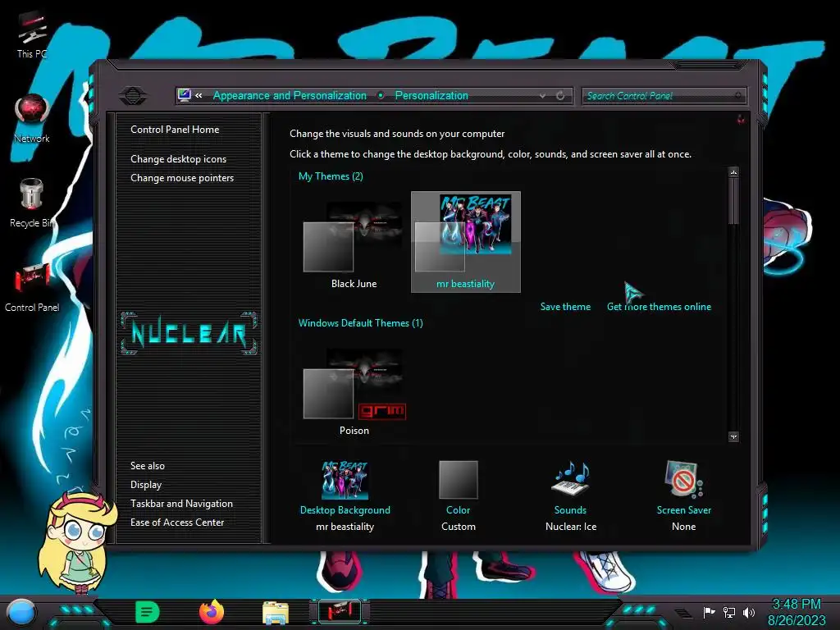Open Action Center flag tray icon
Screen dimensions: 840x630
pos(709,612)
